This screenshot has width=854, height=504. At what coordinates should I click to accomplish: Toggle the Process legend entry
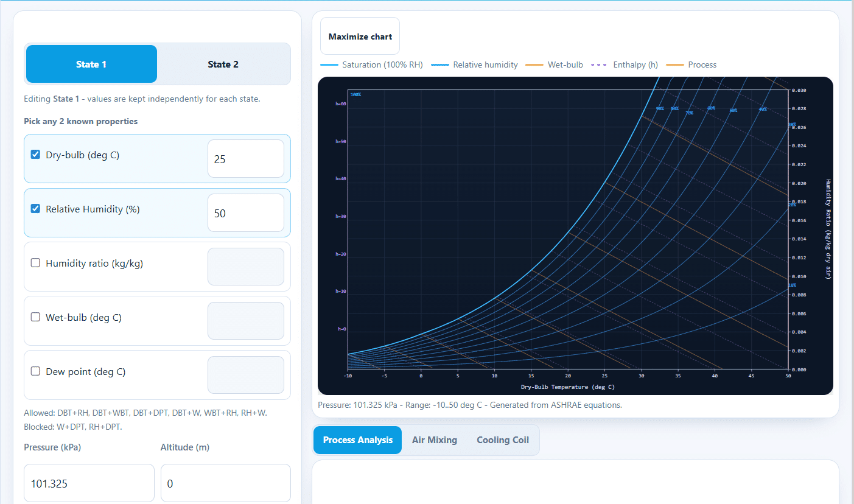pos(691,65)
